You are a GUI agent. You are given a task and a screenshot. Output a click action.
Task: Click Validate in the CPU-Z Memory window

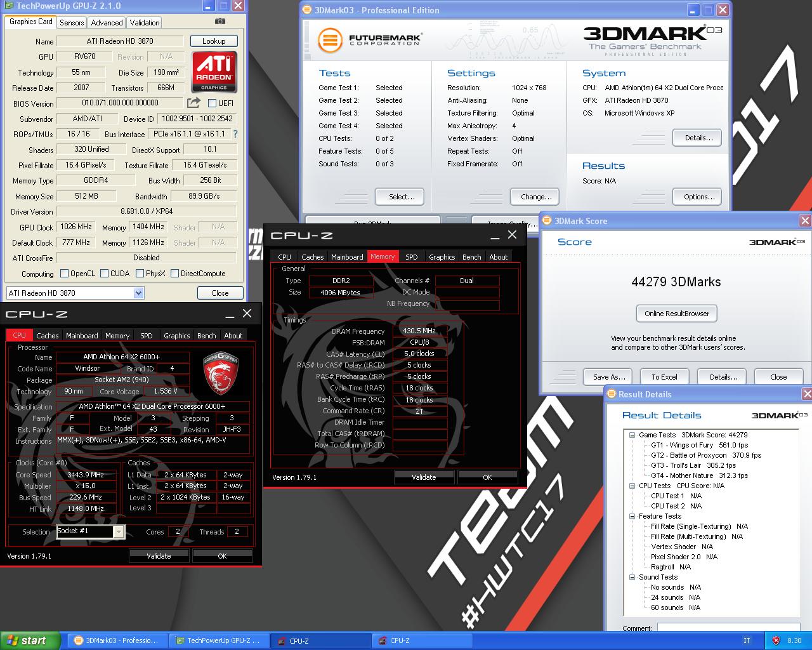point(424,477)
